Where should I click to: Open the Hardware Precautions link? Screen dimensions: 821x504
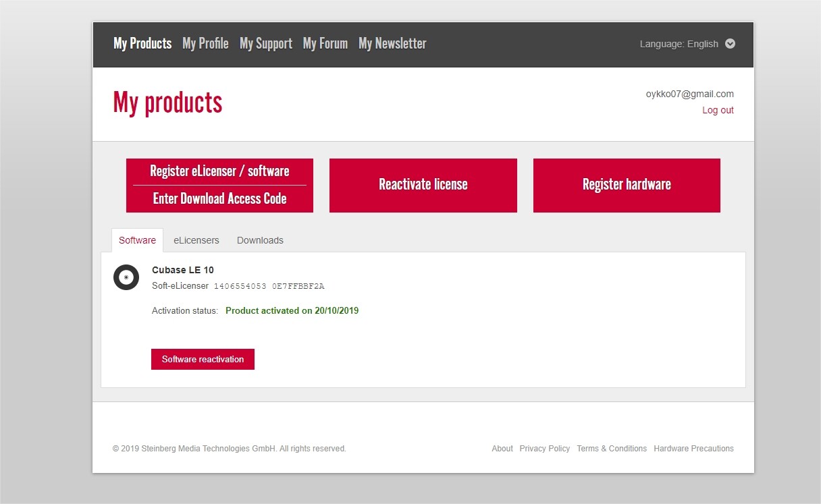693,449
